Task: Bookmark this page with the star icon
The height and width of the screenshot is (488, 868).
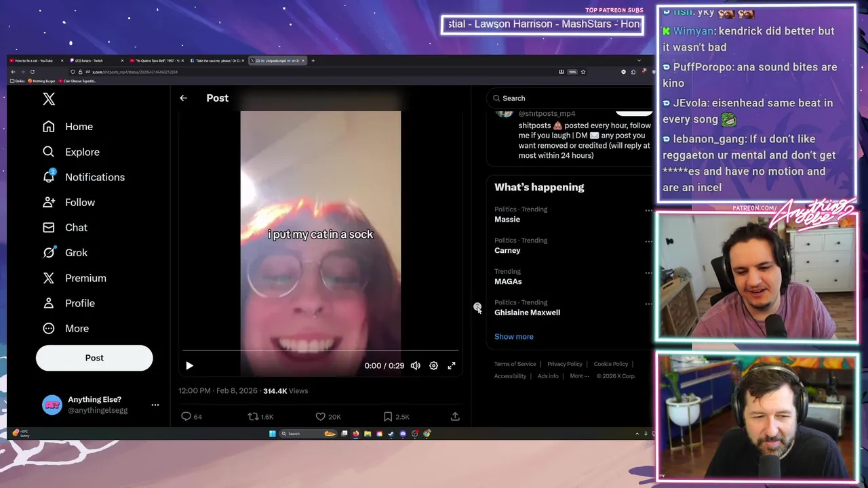Action: [583, 72]
